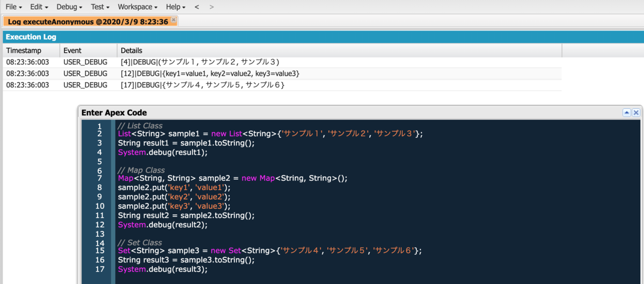644x284 pixels.
Task: Click the // Set Class comment line
Action: [140, 243]
